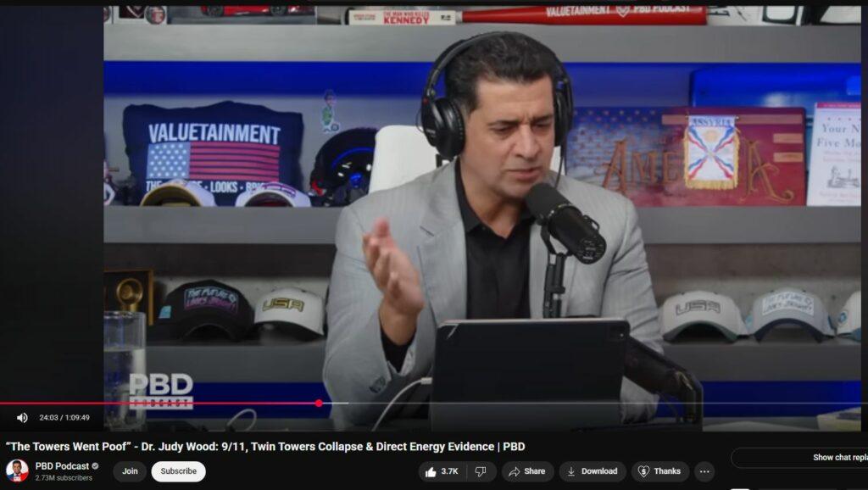Open the three-dot more actions menu
868x490 pixels.
click(704, 471)
